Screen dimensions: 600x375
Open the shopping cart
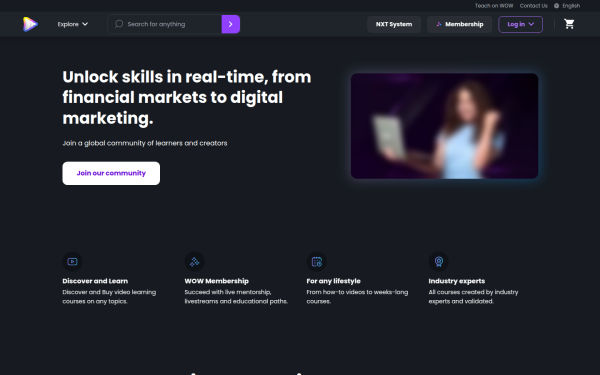pyautogui.click(x=569, y=24)
